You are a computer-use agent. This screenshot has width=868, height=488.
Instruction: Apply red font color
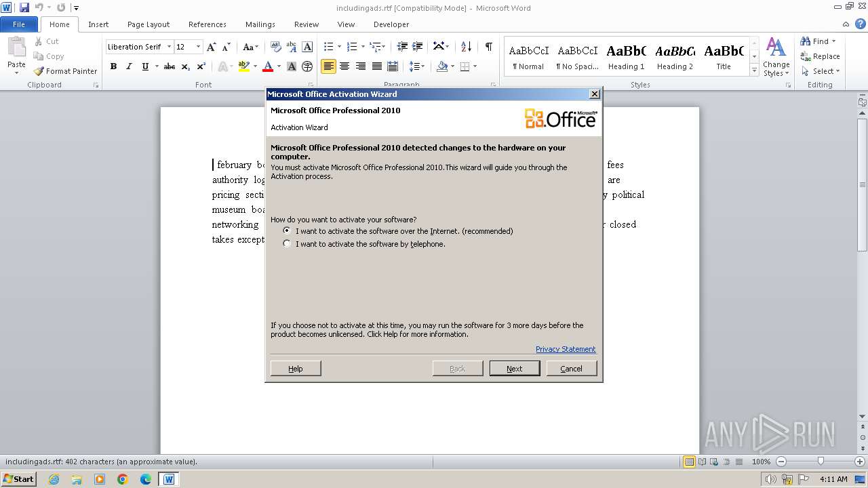click(268, 66)
